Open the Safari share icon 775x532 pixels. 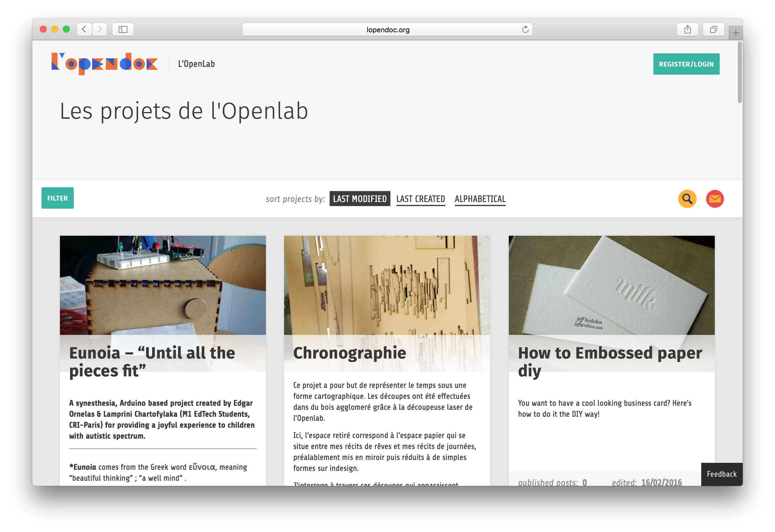pyautogui.click(x=687, y=29)
